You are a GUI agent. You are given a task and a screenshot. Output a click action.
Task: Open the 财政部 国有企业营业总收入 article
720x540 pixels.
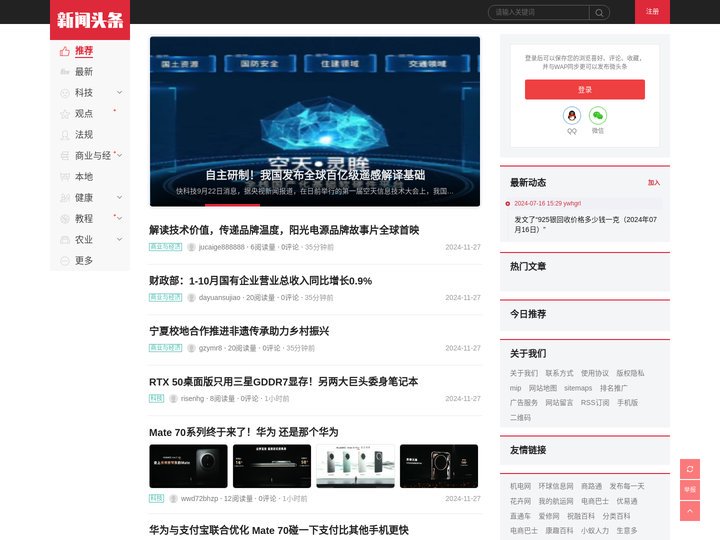click(260, 281)
